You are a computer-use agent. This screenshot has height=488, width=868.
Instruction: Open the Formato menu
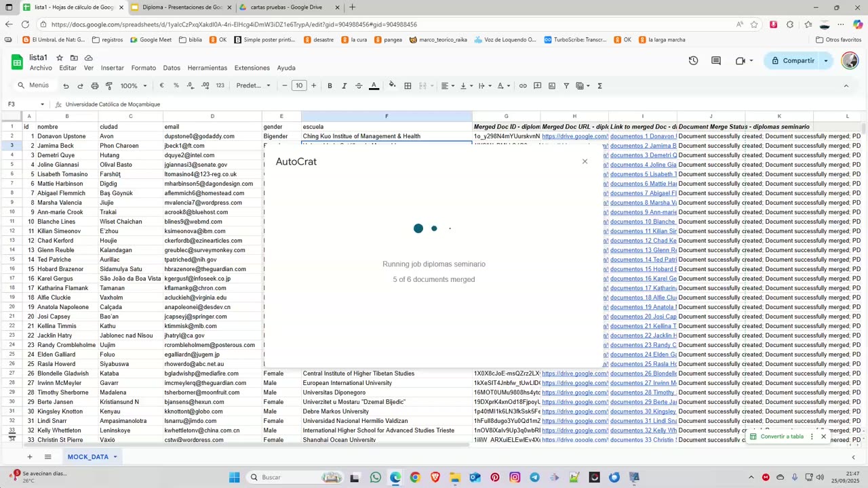click(144, 68)
